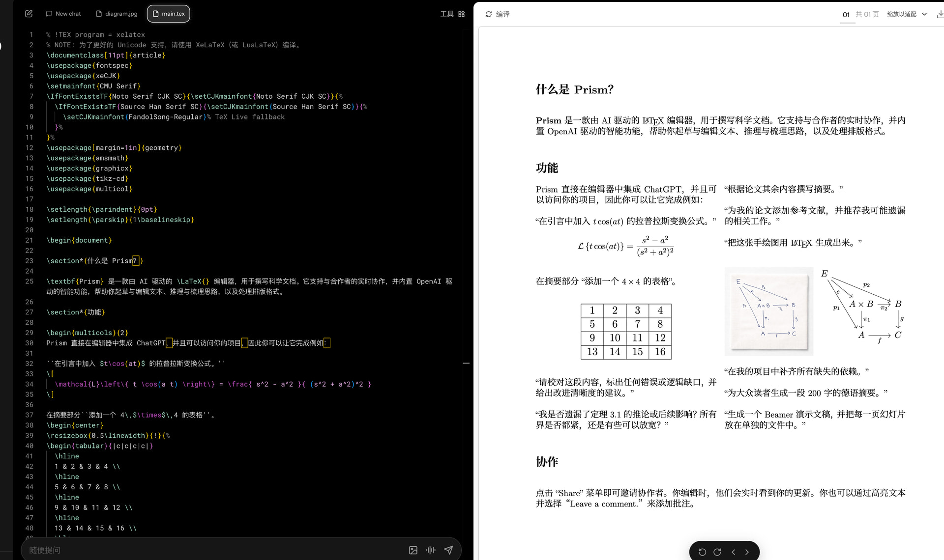Click the layout grid icon beside 工具
The height and width of the screenshot is (560, 944).
(461, 14)
